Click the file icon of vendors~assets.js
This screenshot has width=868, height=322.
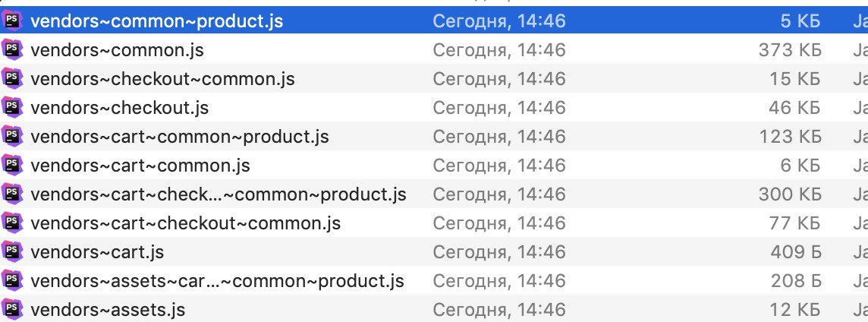(11, 308)
